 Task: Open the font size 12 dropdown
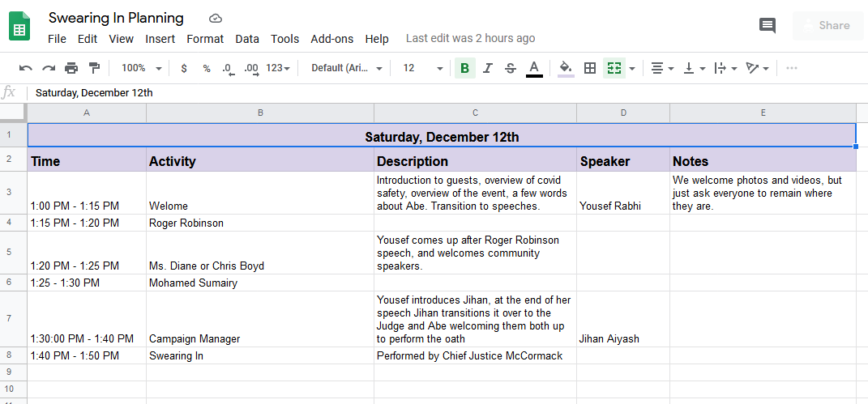423,68
